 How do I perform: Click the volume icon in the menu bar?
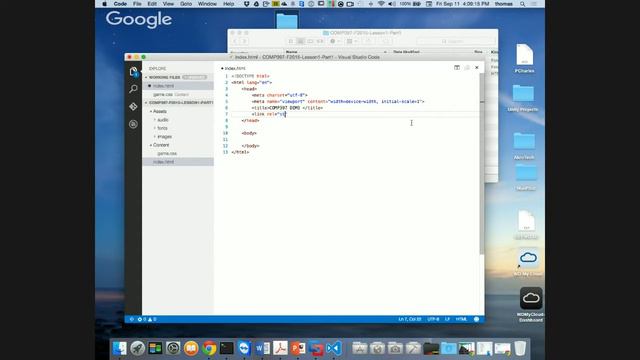391,4
